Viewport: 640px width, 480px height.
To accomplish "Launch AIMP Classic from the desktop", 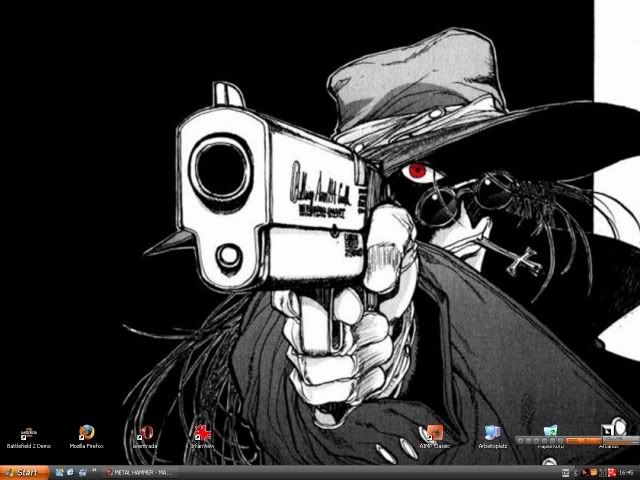I will click(434, 437).
